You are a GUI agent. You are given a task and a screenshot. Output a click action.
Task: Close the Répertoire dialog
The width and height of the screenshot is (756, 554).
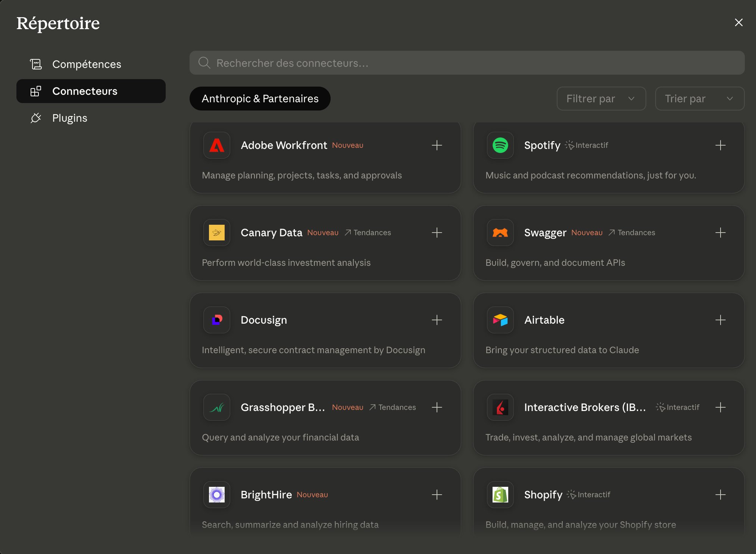738,22
